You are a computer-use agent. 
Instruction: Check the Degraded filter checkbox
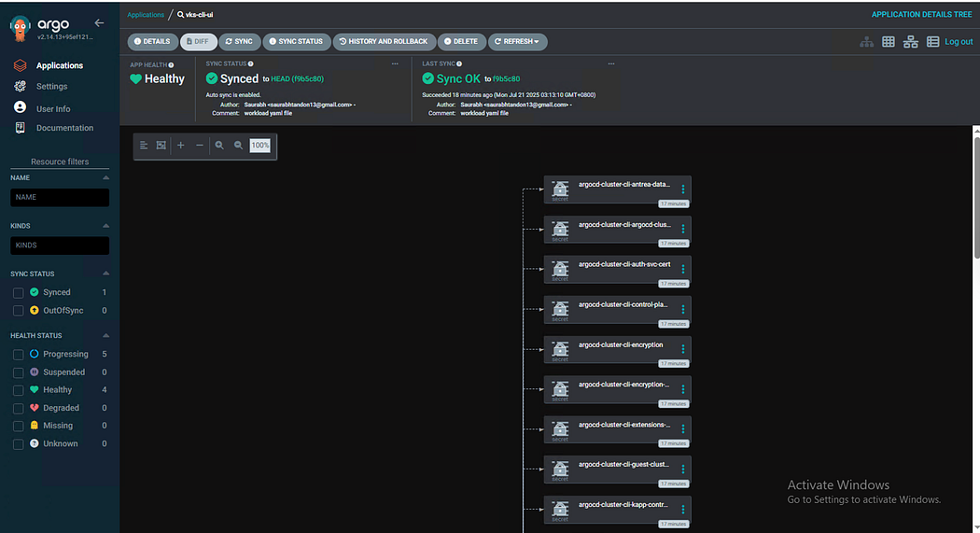click(x=18, y=408)
